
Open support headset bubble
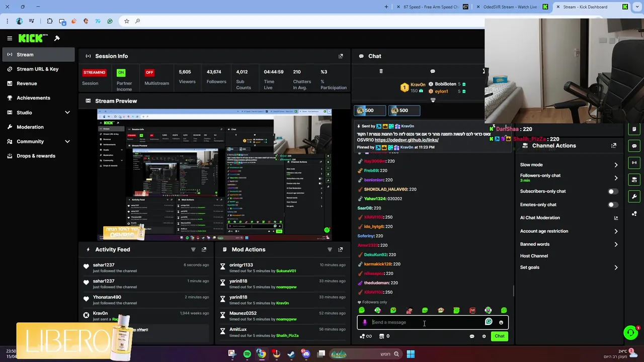(630, 332)
